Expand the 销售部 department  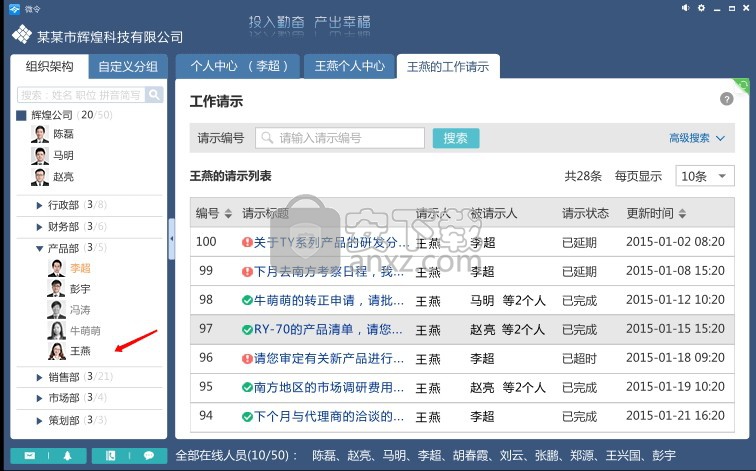40,377
